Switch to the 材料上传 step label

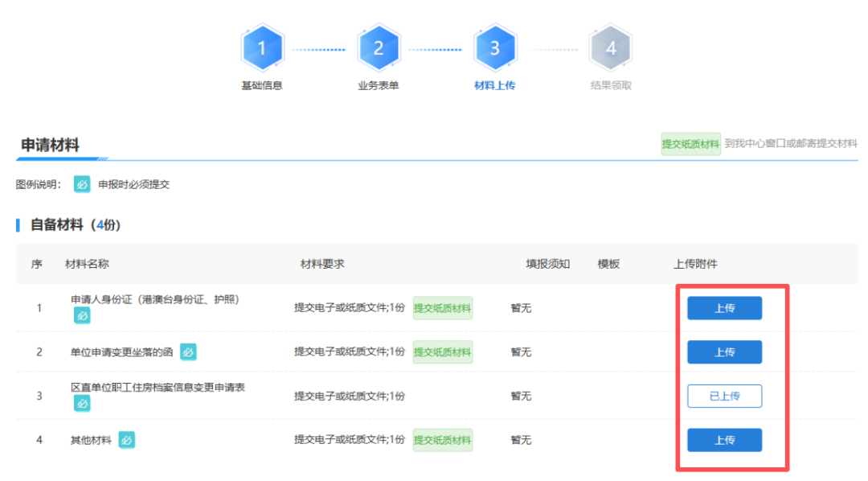click(x=495, y=85)
